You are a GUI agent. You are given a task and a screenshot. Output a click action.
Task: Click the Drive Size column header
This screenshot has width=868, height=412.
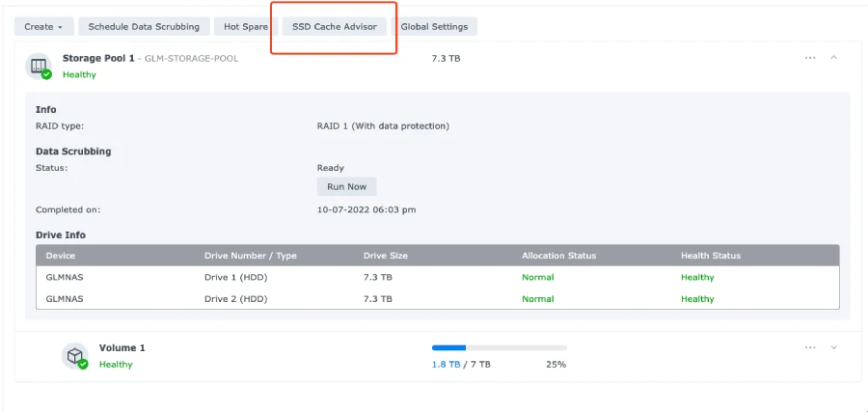(x=385, y=256)
